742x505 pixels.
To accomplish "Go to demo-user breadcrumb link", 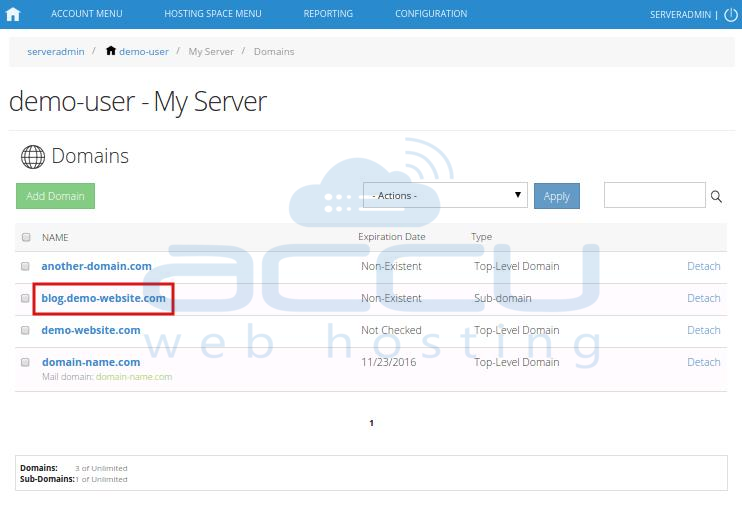I will coord(143,52).
